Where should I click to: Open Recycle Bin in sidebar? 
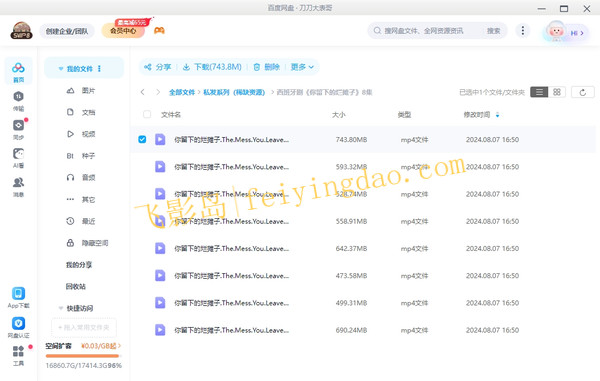click(x=76, y=287)
